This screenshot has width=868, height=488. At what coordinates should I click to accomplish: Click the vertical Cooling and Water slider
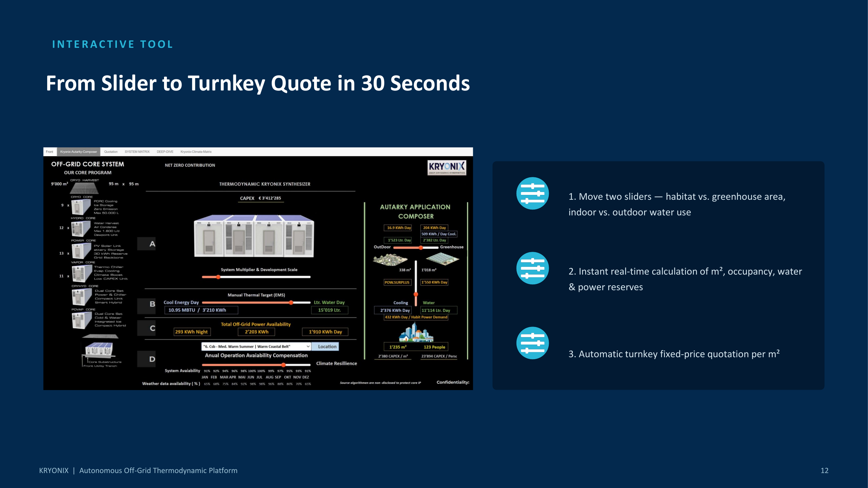point(416,283)
